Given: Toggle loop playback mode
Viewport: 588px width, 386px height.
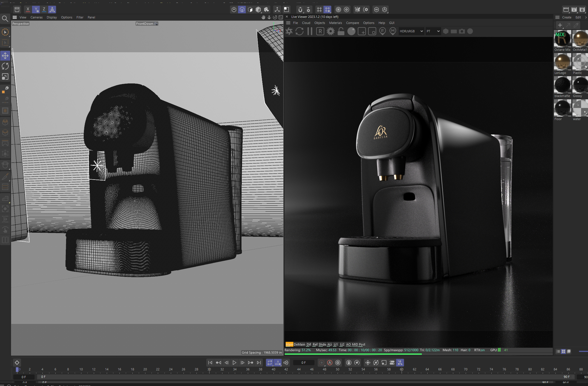Looking at the screenshot, I should [x=270, y=363].
